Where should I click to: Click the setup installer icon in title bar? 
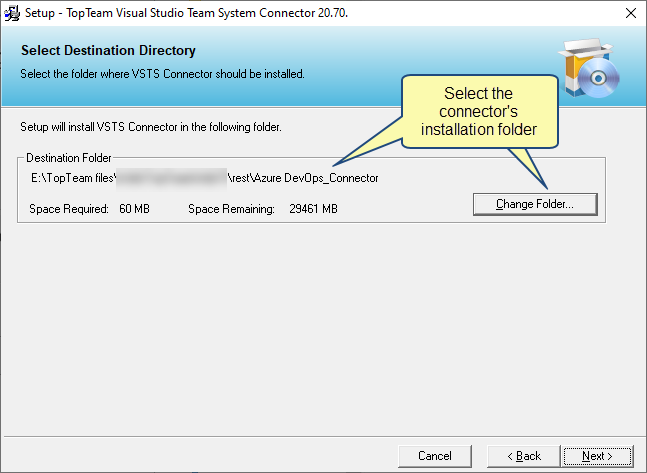tap(12, 13)
